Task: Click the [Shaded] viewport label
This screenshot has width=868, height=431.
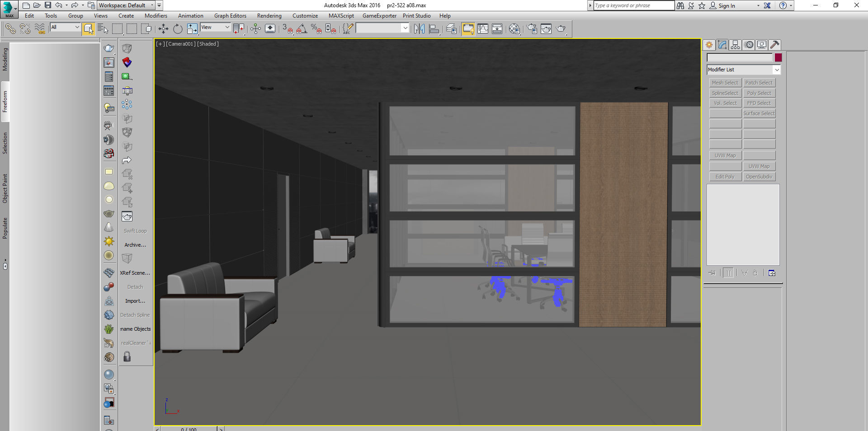Action: (208, 44)
